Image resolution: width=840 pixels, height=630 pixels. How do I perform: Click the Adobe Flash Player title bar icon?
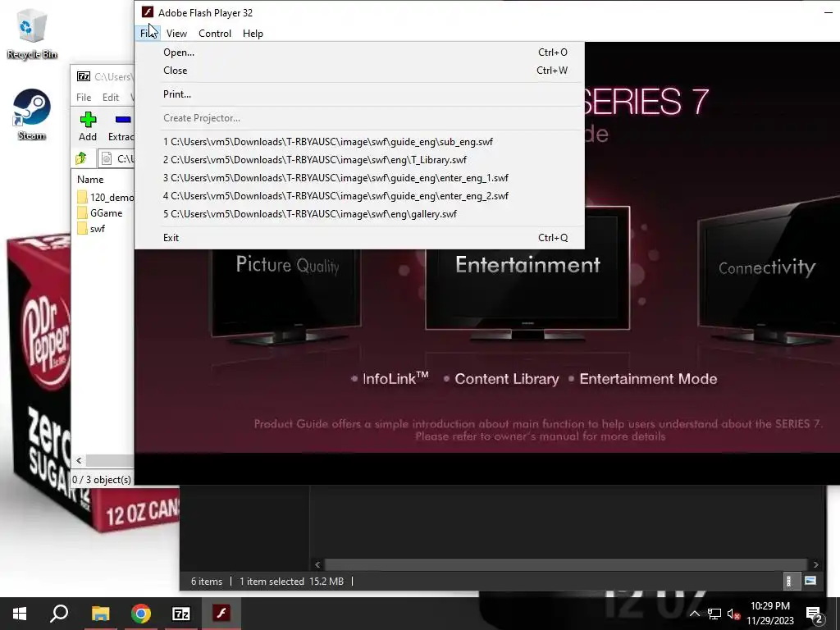148,12
